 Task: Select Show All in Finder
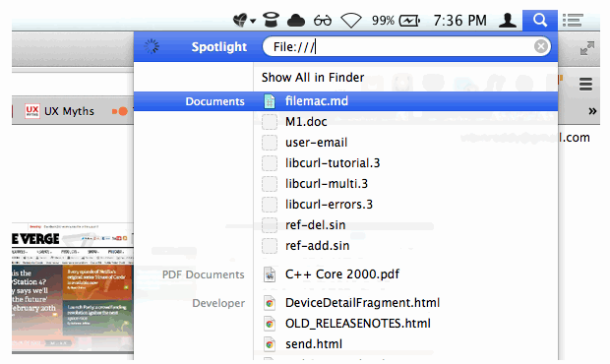click(x=313, y=78)
